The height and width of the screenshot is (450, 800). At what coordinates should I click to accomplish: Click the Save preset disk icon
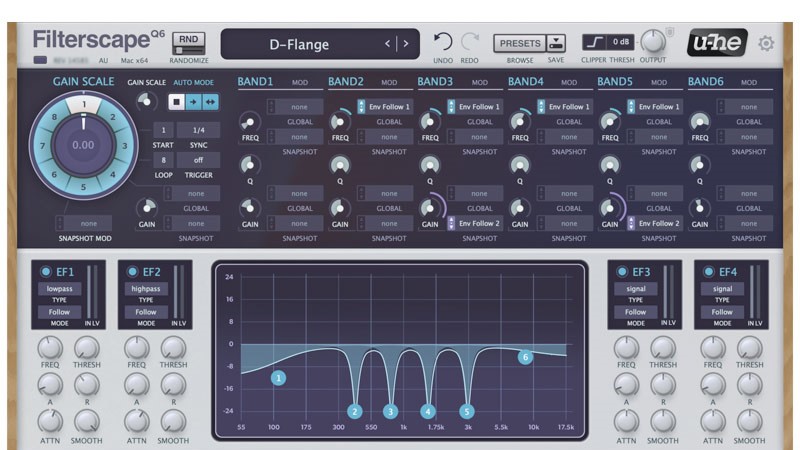point(556,43)
